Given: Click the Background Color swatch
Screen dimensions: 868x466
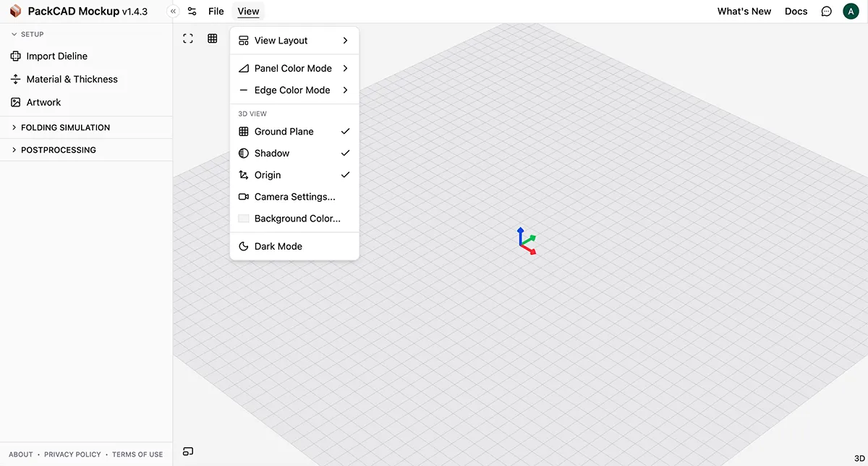Looking at the screenshot, I should (244, 219).
